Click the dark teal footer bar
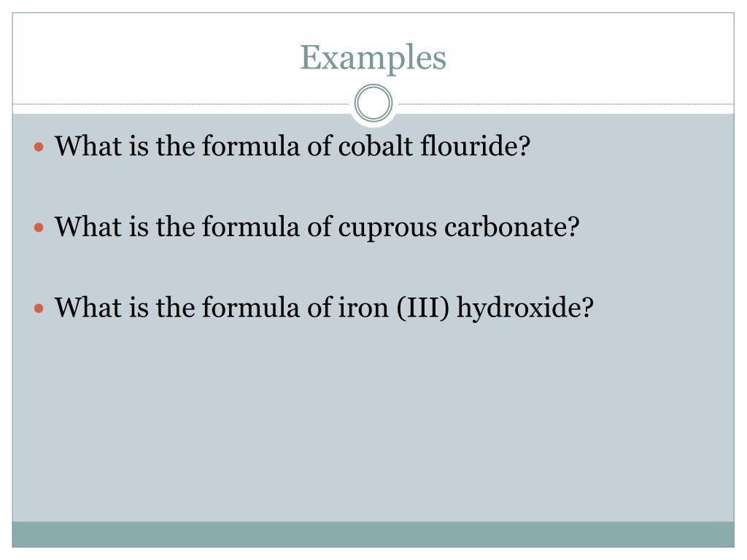747x560 pixels. pyautogui.click(x=373, y=534)
